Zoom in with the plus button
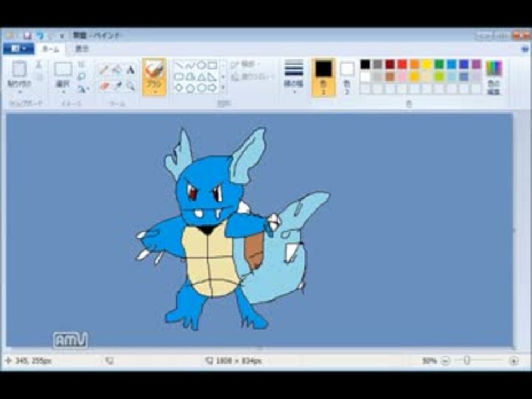This screenshot has width=532, height=399. [x=514, y=361]
